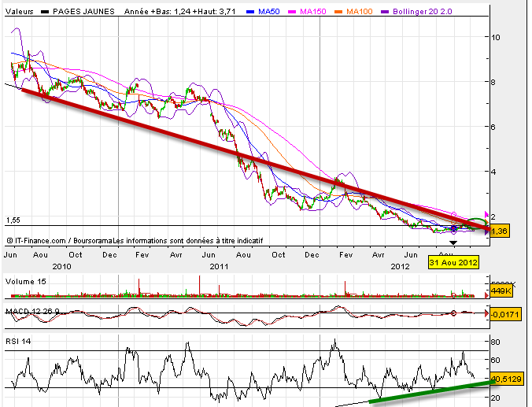This screenshot has height=407, width=532.
Task: Click the green circle annotation near price end
Action: point(476,224)
